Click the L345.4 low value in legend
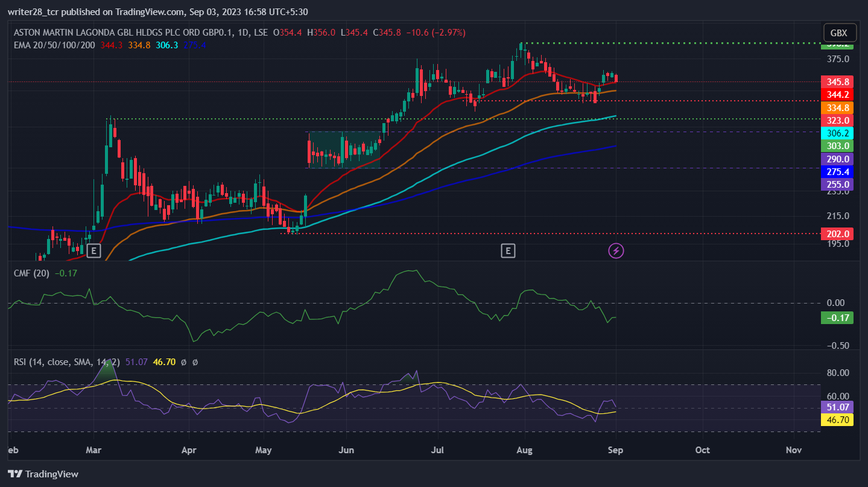The image size is (868, 487). click(x=355, y=33)
